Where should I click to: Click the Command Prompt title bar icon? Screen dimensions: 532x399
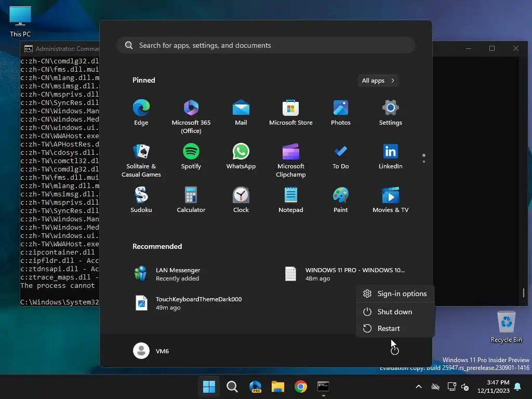click(x=29, y=49)
